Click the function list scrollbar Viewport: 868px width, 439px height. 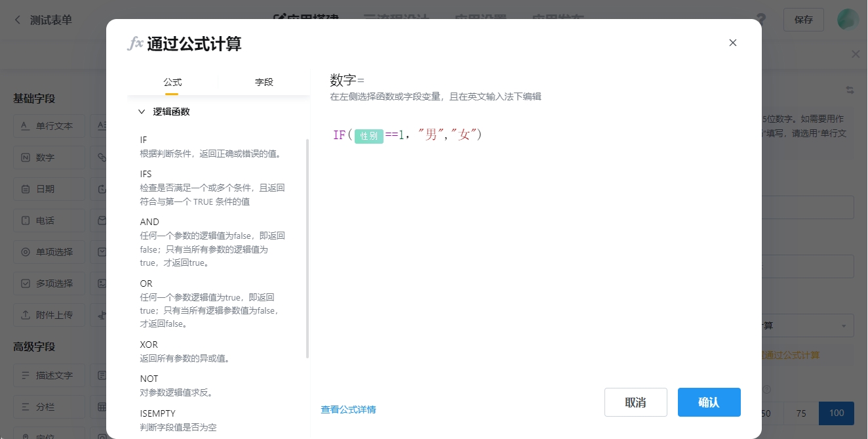pos(307,249)
